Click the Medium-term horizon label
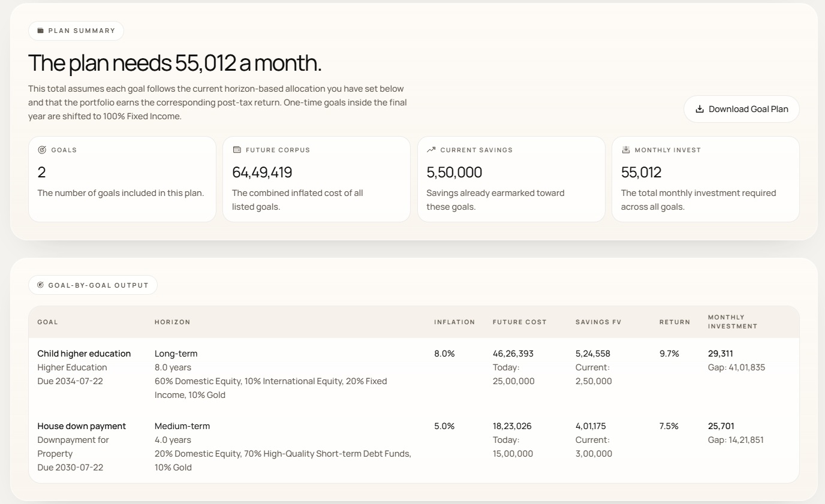 (182, 426)
